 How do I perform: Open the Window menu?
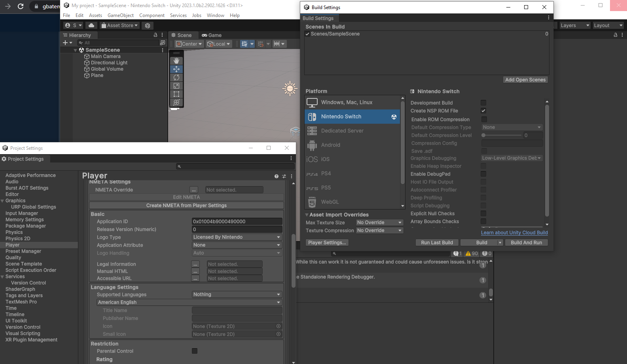[x=216, y=15]
